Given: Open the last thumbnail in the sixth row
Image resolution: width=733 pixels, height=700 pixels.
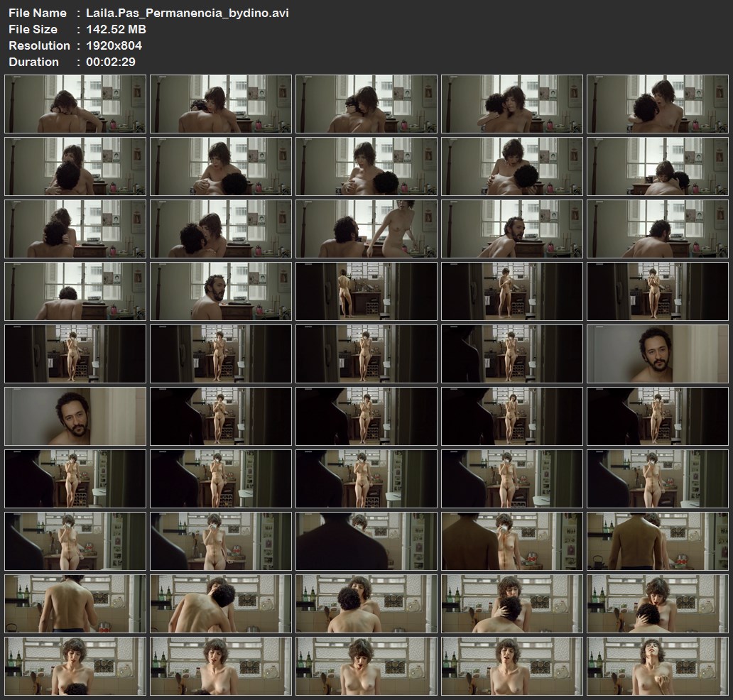Looking at the screenshot, I should [x=657, y=416].
